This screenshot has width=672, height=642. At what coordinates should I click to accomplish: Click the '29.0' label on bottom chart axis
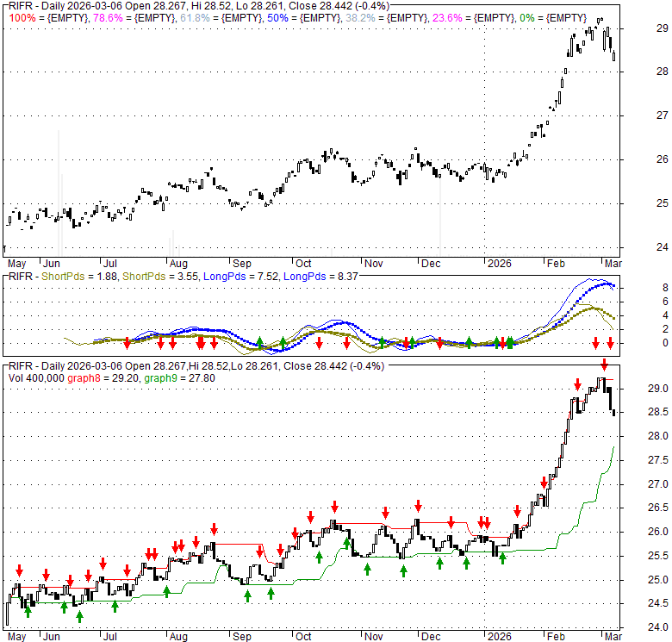pyautogui.click(x=658, y=389)
